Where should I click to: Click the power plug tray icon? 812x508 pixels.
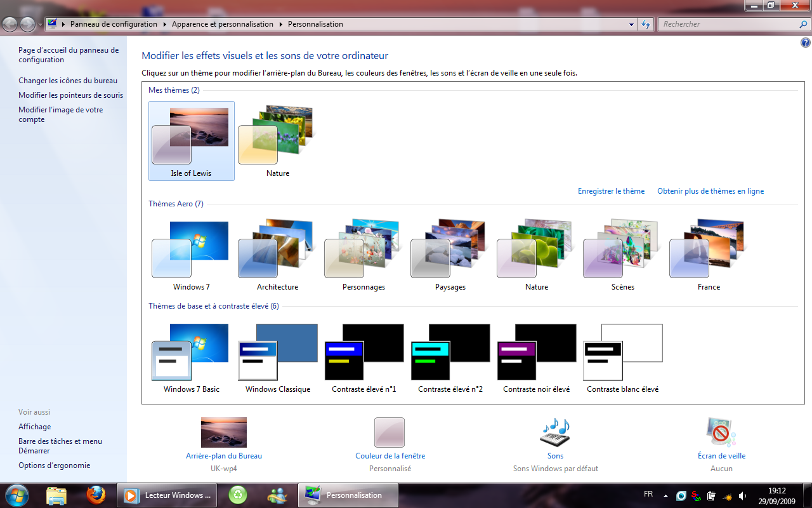[x=712, y=495]
